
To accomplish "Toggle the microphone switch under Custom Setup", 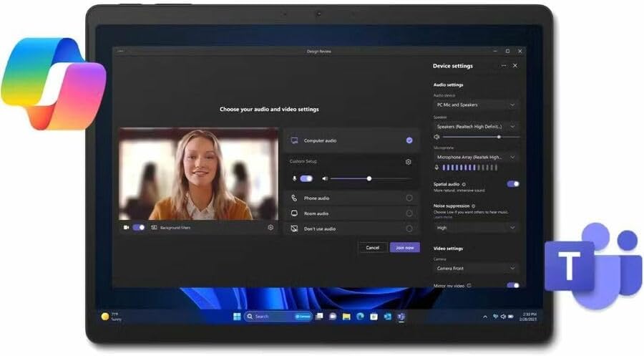I will click(x=306, y=178).
